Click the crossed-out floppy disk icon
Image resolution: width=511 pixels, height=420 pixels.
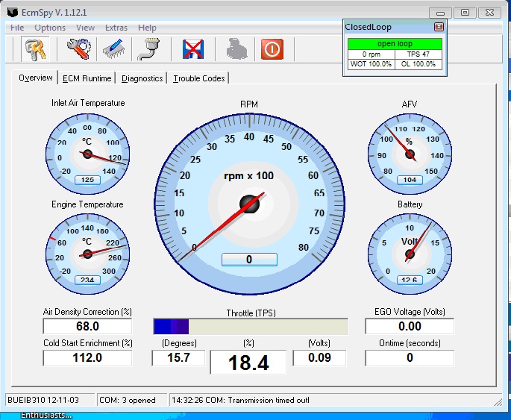click(193, 49)
